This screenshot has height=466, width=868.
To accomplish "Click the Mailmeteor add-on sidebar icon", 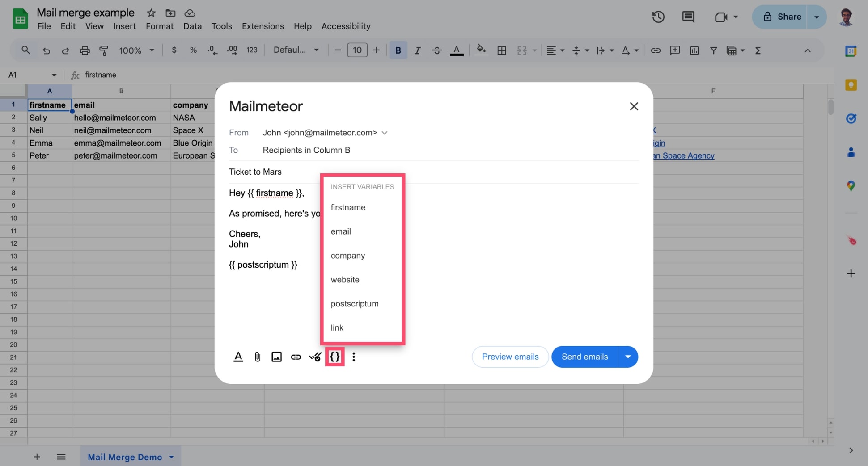I will tap(851, 240).
